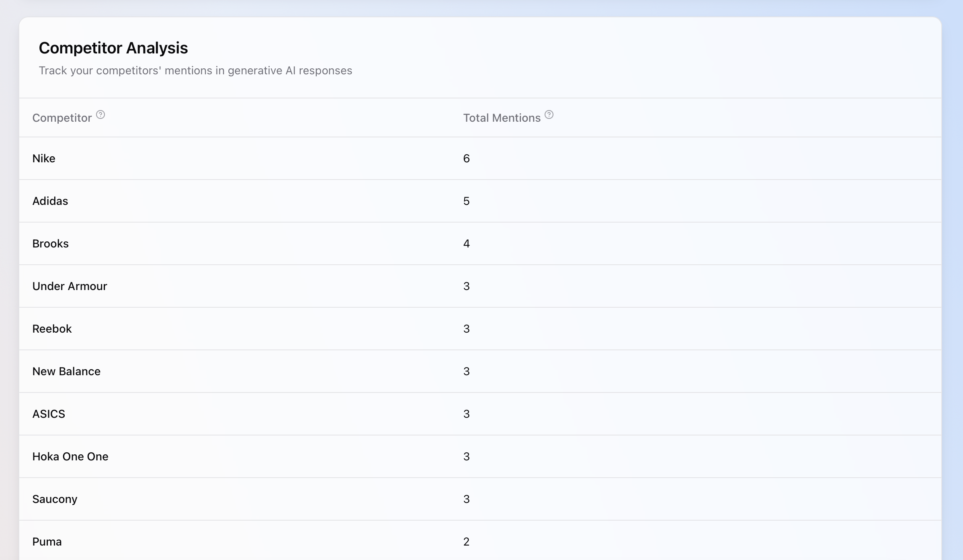Select the Hoka One One row

(x=70, y=457)
